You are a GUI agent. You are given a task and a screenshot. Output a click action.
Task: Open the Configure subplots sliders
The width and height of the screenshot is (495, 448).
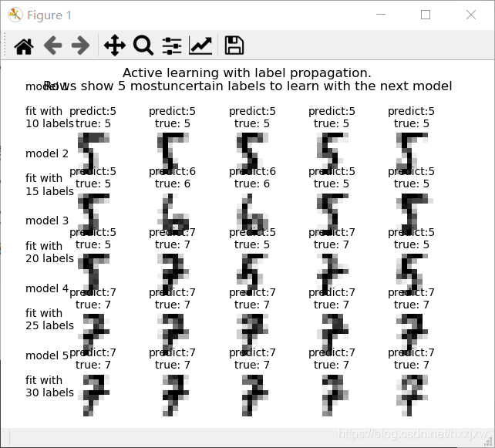(172, 45)
